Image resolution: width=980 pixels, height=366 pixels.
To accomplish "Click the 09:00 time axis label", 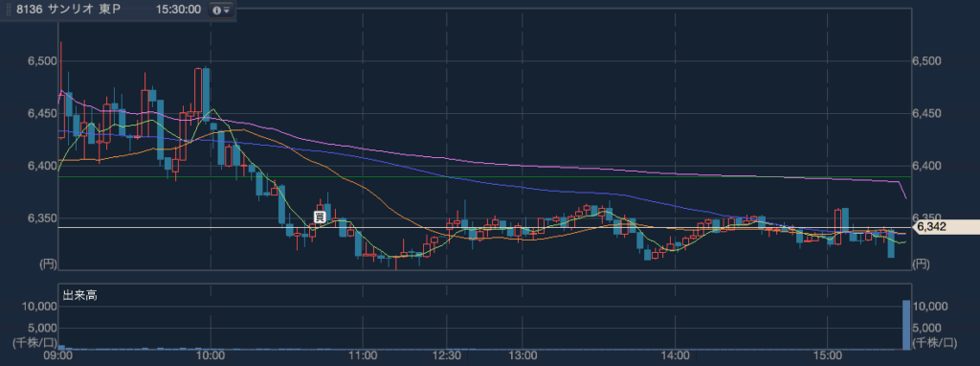I will (x=58, y=356).
